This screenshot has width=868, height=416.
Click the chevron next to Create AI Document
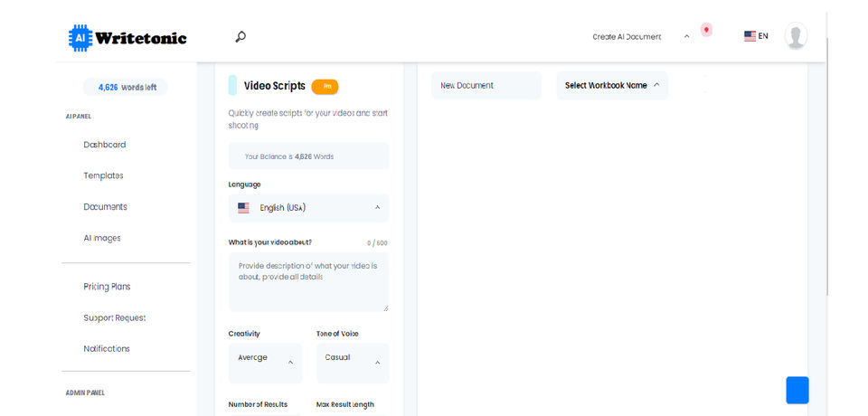[686, 36]
